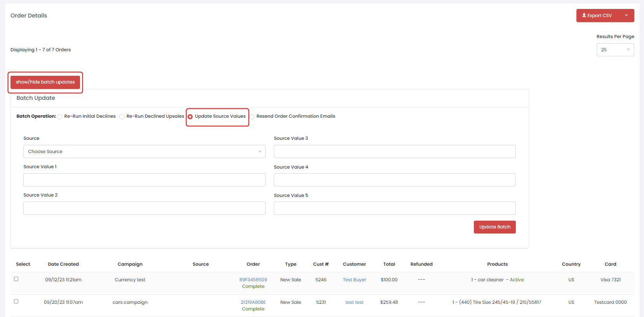644x317 pixels.
Task: Select Resend Order Confirmation Emails option
Action: pos(252,117)
